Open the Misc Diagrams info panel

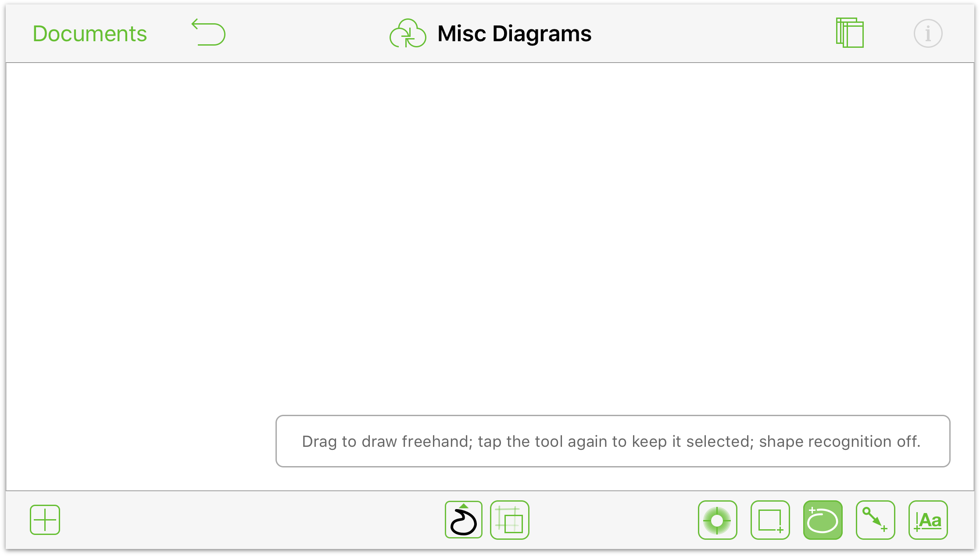(927, 33)
